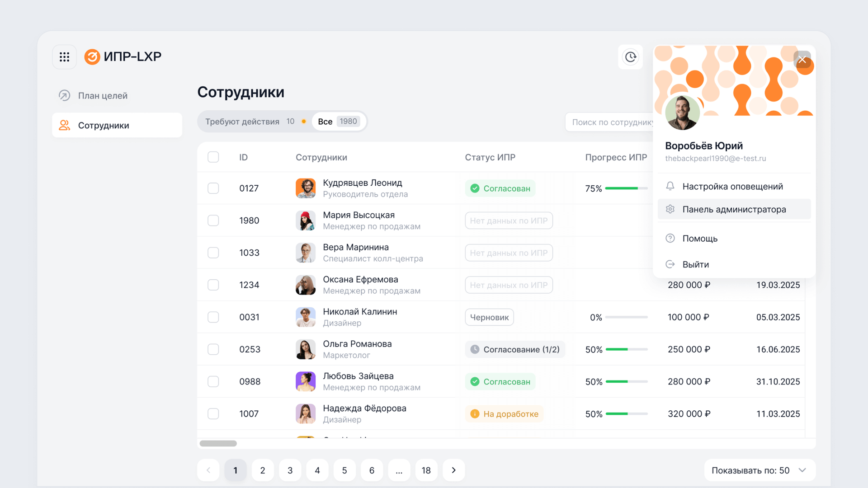Switch to Требуют действия tab
Viewport: 868px width, 488px height.
(x=256, y=122)
